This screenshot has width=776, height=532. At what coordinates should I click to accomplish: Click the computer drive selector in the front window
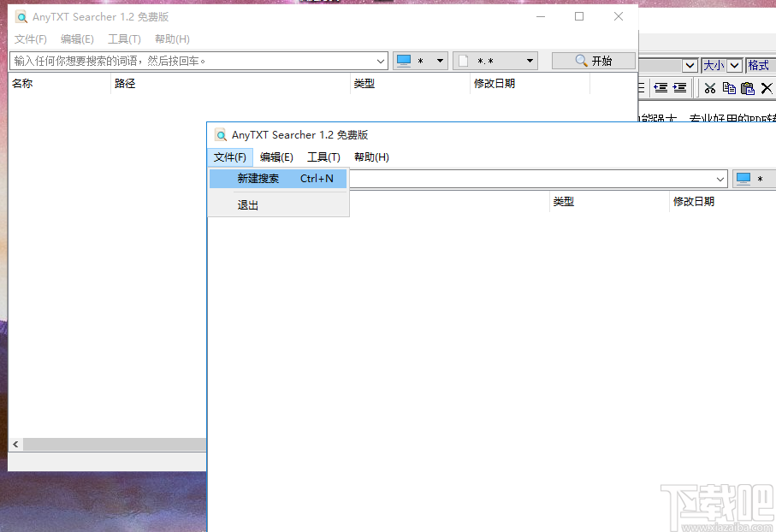pyautogui.click(x=754, y=179)
